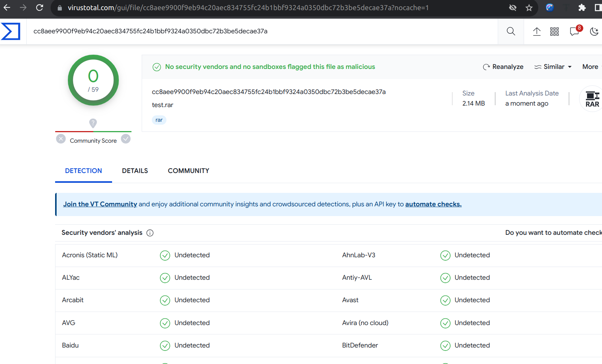Click the file hash text in summary

(269, 92)
